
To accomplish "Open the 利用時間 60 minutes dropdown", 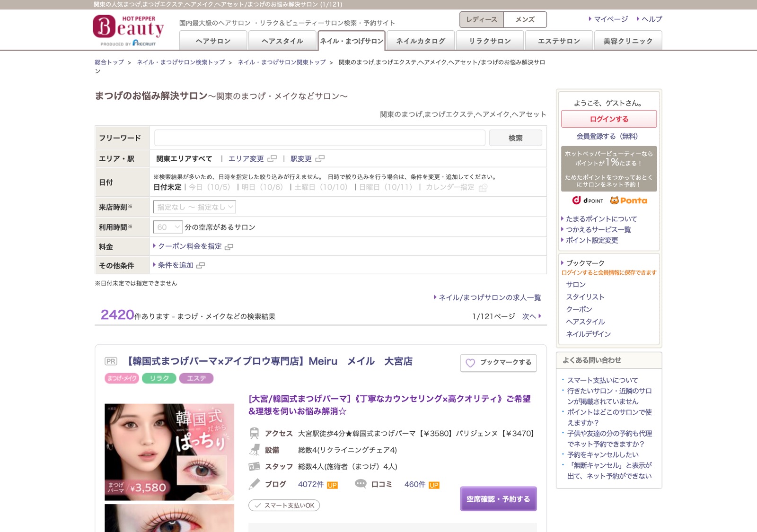I will tap(167, 227).
